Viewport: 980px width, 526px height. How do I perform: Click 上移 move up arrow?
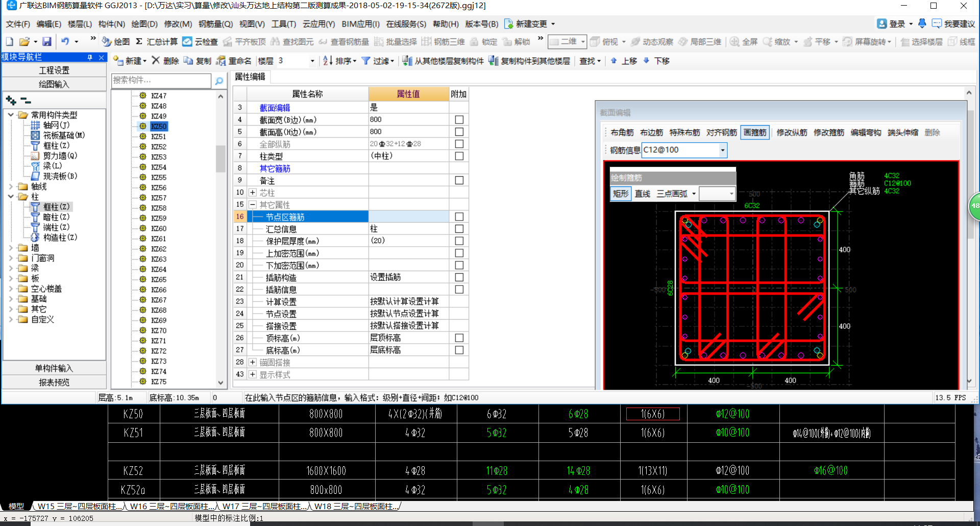(614, 60)
